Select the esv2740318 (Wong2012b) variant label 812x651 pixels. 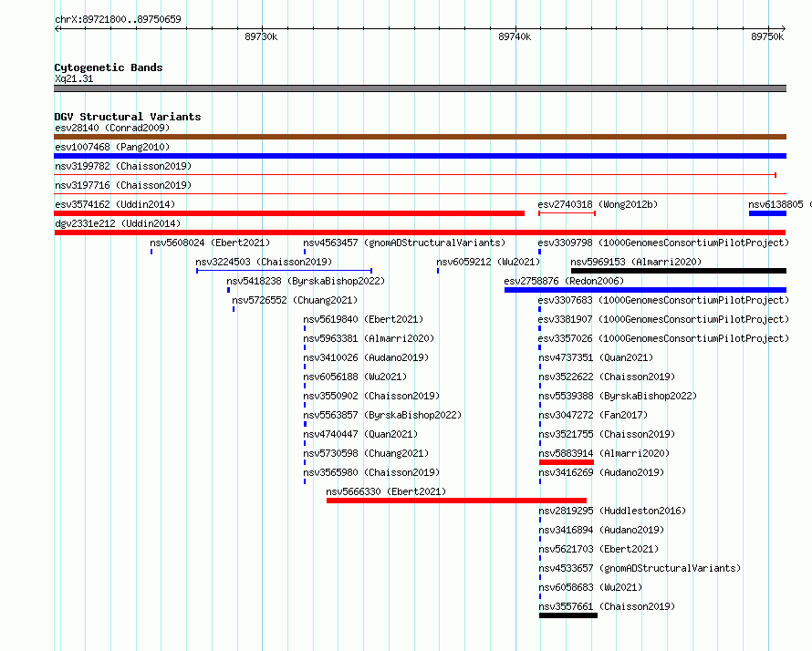tap(598, 204)
